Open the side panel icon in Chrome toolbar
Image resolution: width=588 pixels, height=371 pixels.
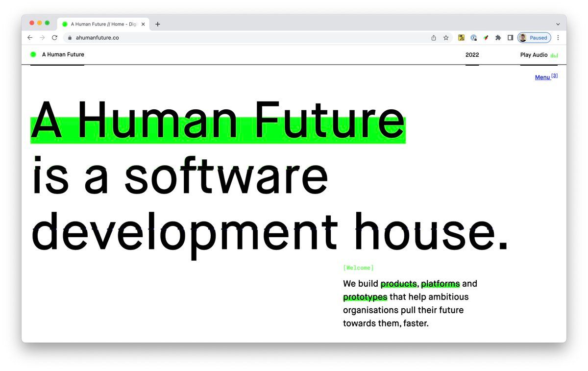point(510,37)
